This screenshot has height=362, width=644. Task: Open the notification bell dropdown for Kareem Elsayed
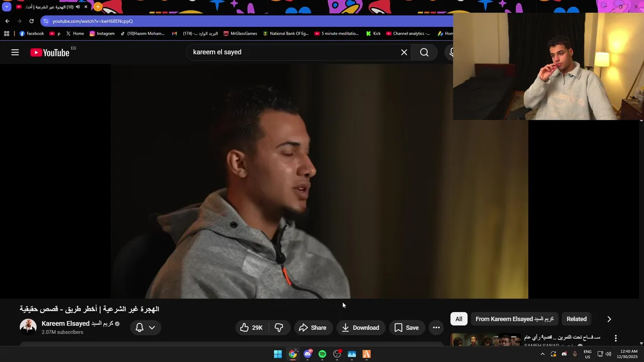coord(145,328)
